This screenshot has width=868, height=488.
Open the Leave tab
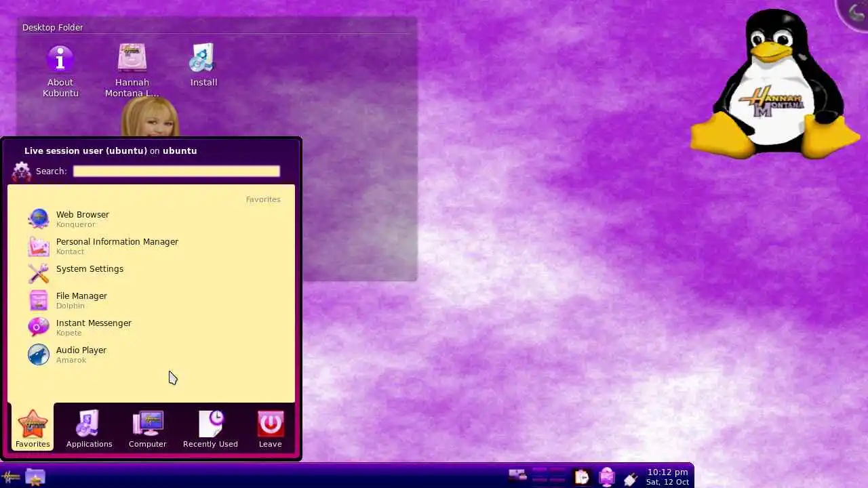click(270, 428)
